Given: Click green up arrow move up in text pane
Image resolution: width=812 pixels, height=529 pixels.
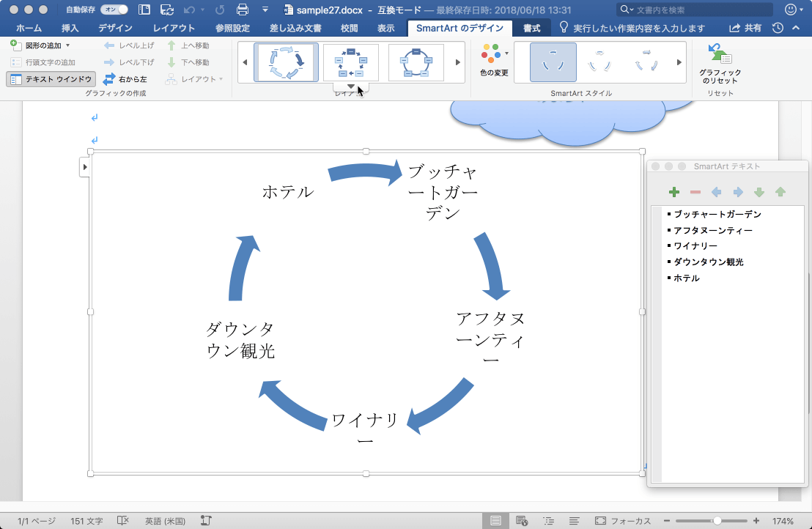Looking at the screenshot, I should tap(780, 193).
